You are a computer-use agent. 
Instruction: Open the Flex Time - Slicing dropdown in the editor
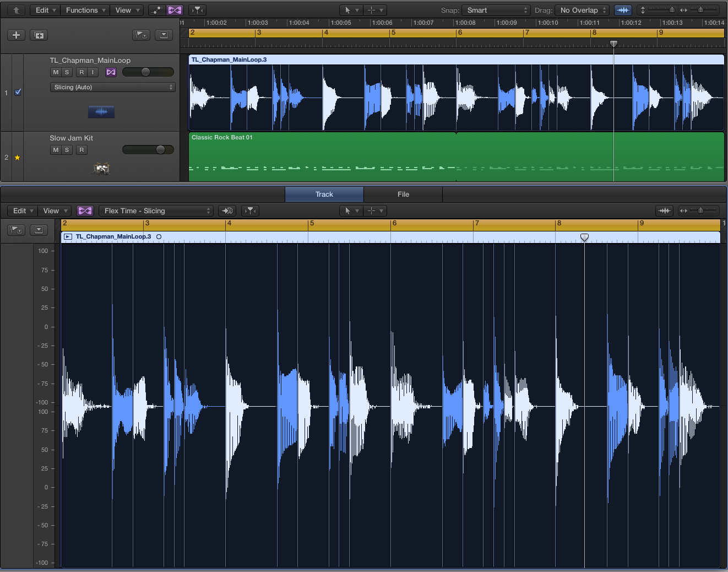(x=156, y=211)
